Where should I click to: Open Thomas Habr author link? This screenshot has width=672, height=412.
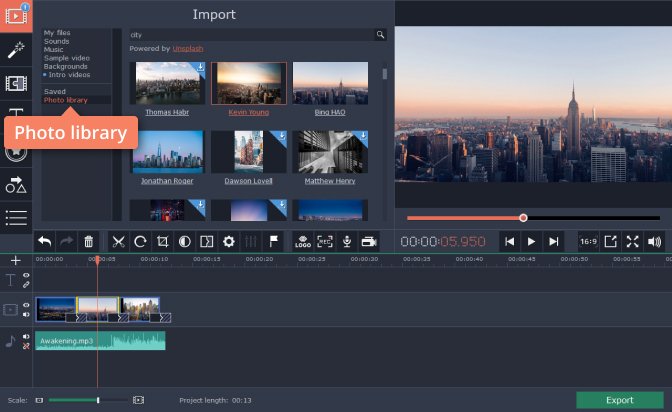point(167,112)
